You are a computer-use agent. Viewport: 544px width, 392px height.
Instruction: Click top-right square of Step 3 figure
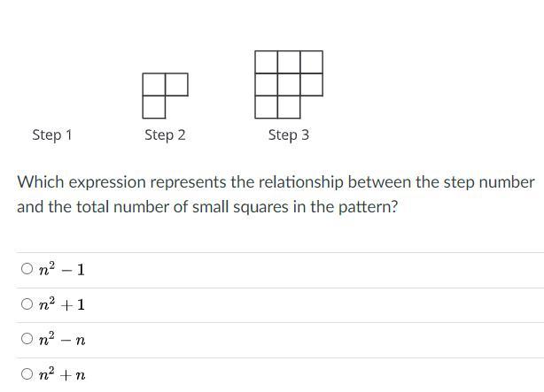pyautogui.click(x=311, y=62)
